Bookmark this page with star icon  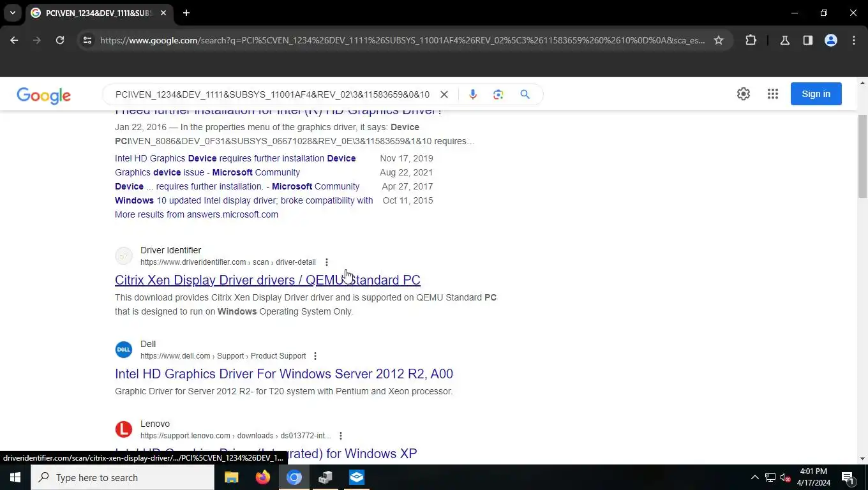tap(719, 40)
